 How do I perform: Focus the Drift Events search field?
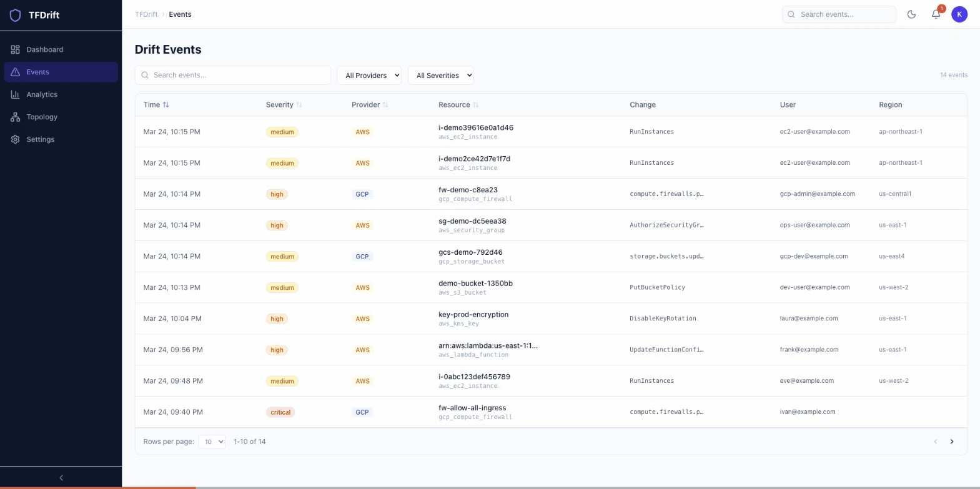point(233,75)
